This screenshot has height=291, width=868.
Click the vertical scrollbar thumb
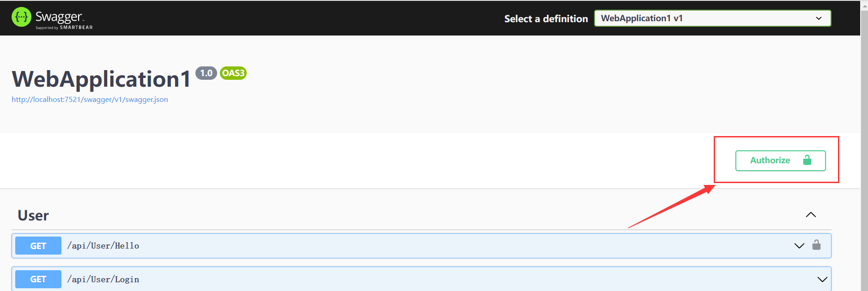[864, 150]
